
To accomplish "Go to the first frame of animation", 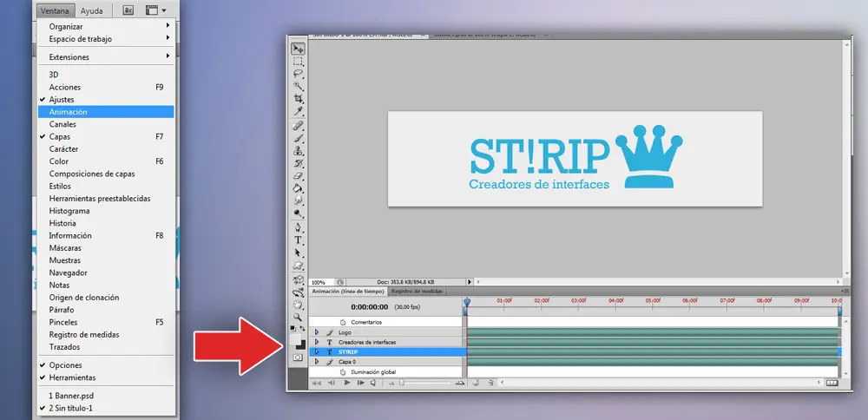I will 317,383.
